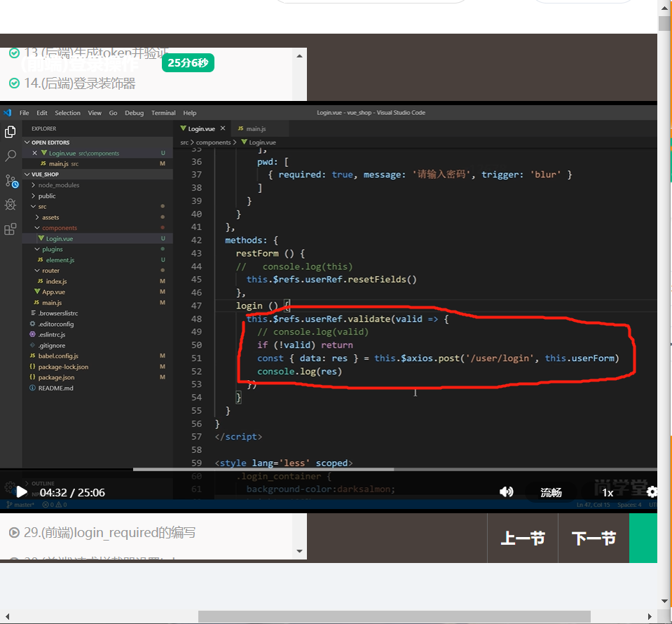Open the .eslintrc.js file

[x=51, y=334]
